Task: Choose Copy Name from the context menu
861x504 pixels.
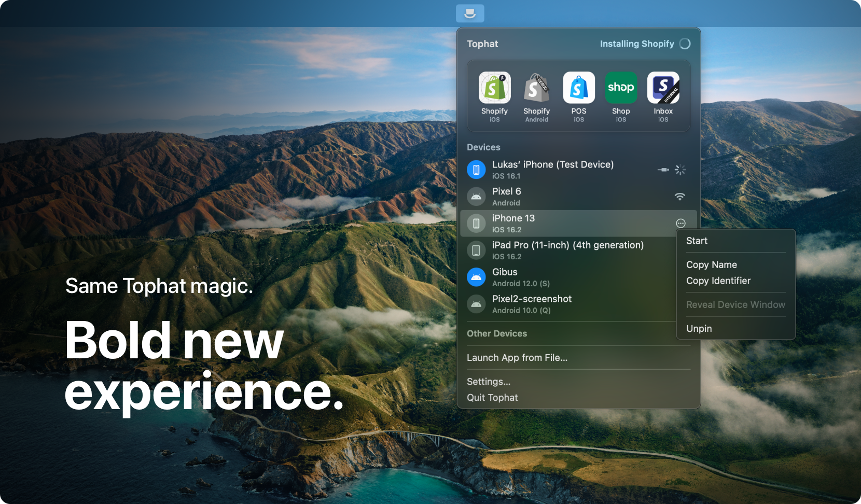Action: pos(712,264)
